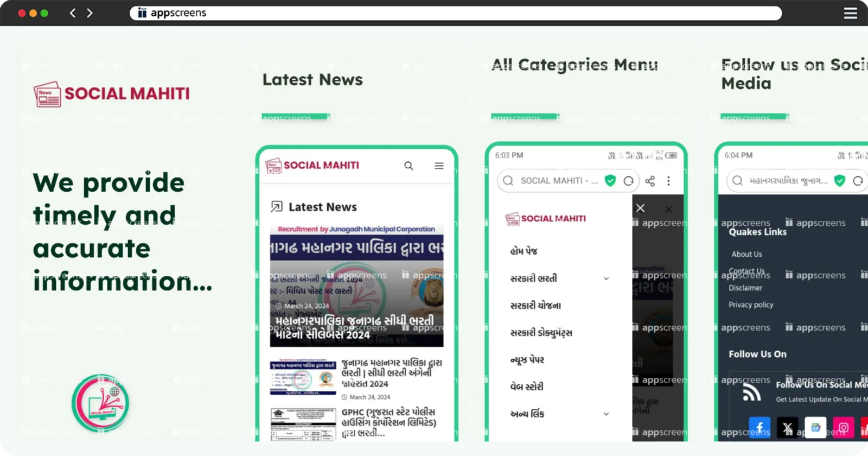Screen dimensions: 868x456
Task: Select the સરકારી યોજના menu item
Action: pyautogui.click(x=535, y=305)
